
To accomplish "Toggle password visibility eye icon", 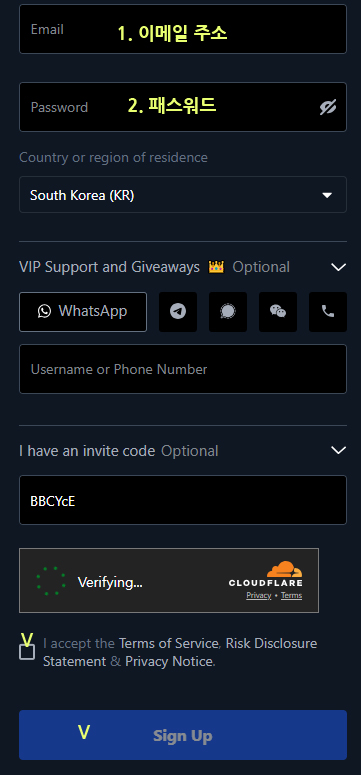I will point(327,107).
